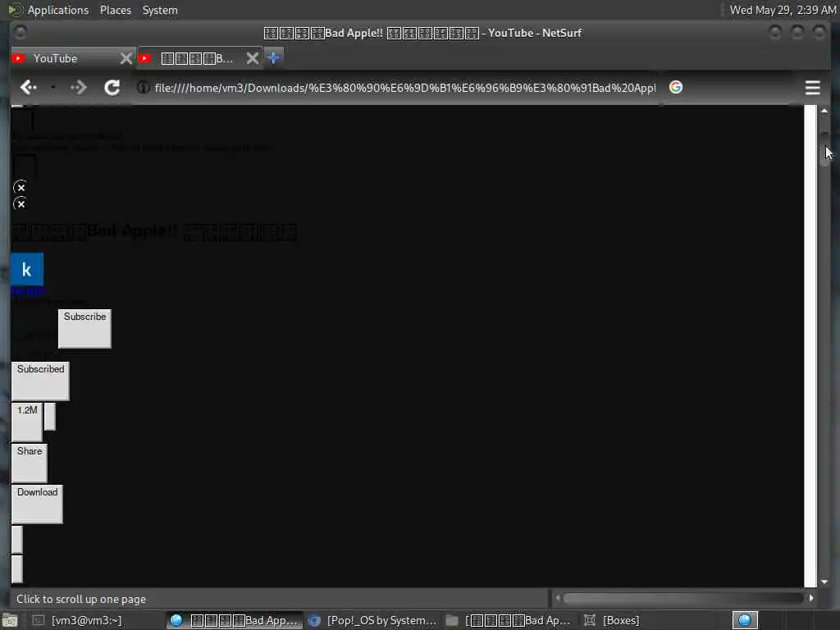Screen dimensions: 840x630
Task: Switch to Pop!_OS by System taskbar window
Action: [373, 620]
